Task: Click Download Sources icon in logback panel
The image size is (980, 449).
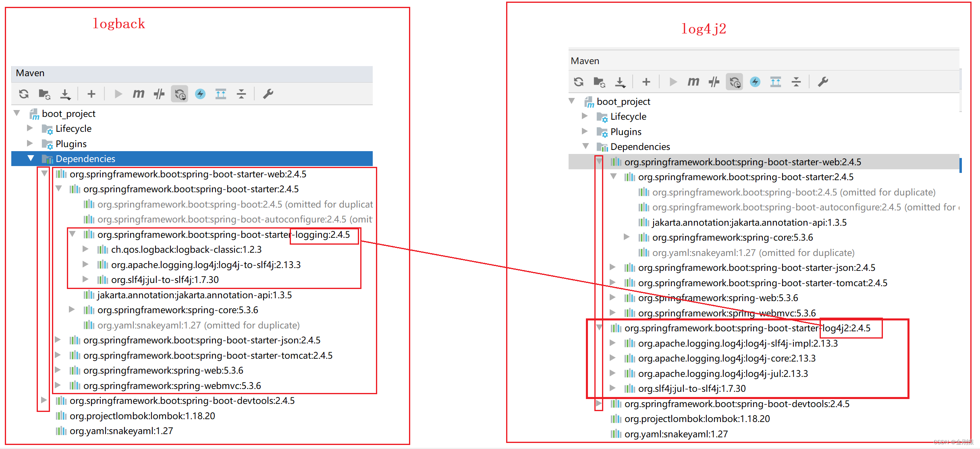Action: coord(65,94)
